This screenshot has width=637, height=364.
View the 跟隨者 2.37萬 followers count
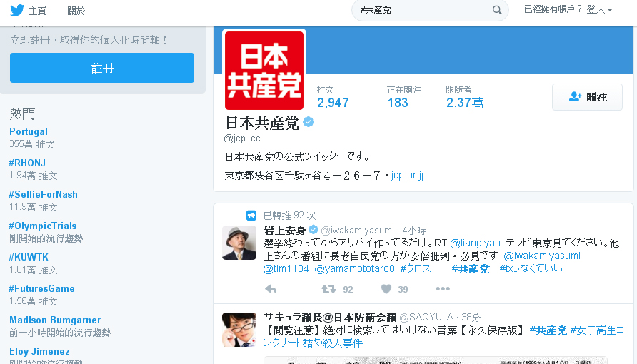coord(465,96)
